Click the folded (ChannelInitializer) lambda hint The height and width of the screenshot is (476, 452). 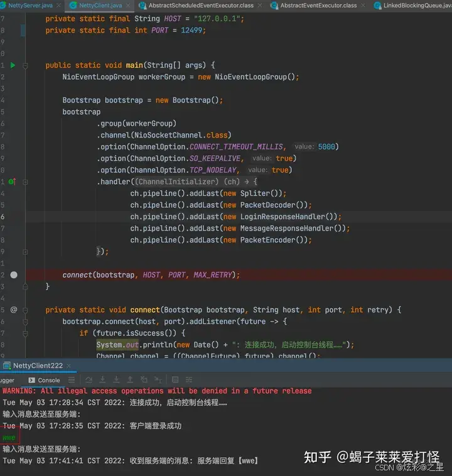tap(196, 182)
